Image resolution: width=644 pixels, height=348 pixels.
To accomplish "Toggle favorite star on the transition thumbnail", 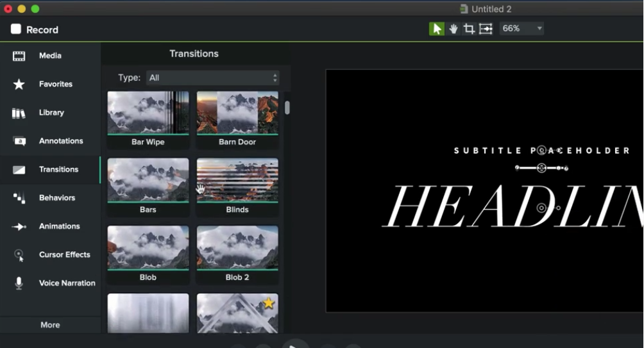I will coord(268,303).
